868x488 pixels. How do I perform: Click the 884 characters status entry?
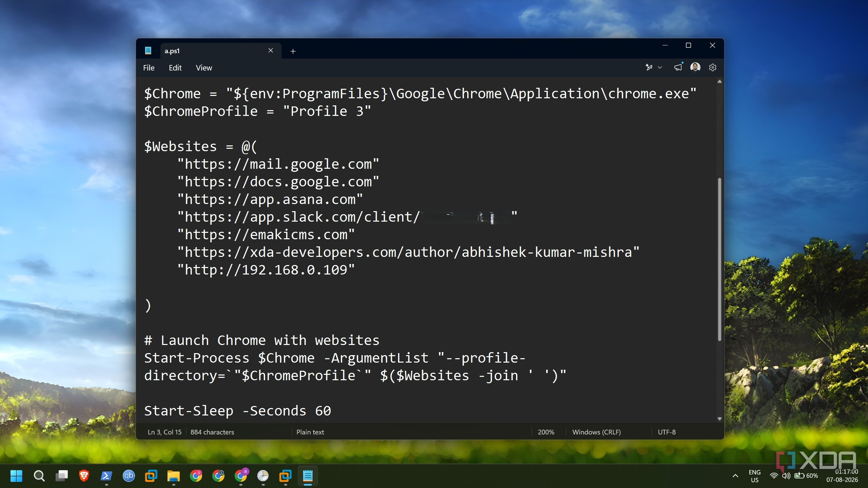[212, 432]
